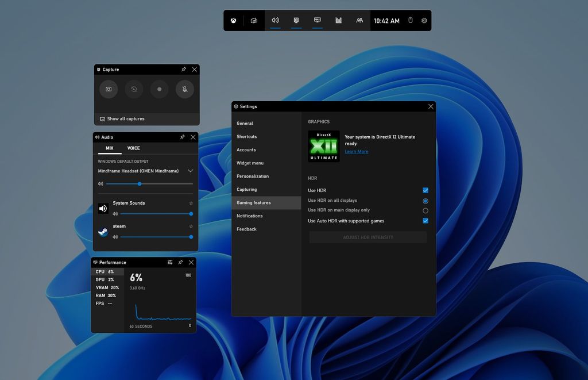Expand the Mindframe Headset output dropdown
Viewport: 588px width, 380px height.
[x=190, y=171]
